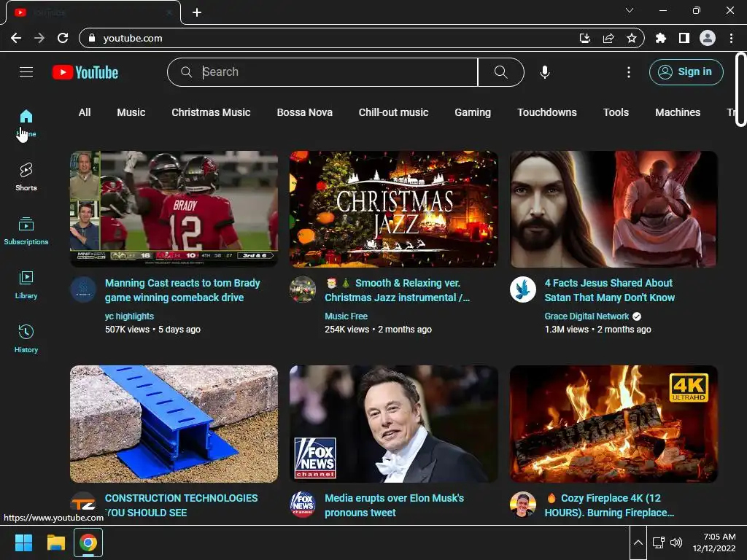Select the Bossa Nova chip
Image resolution: width=747 pixels, height=560 pixels.
pos(305,112)
